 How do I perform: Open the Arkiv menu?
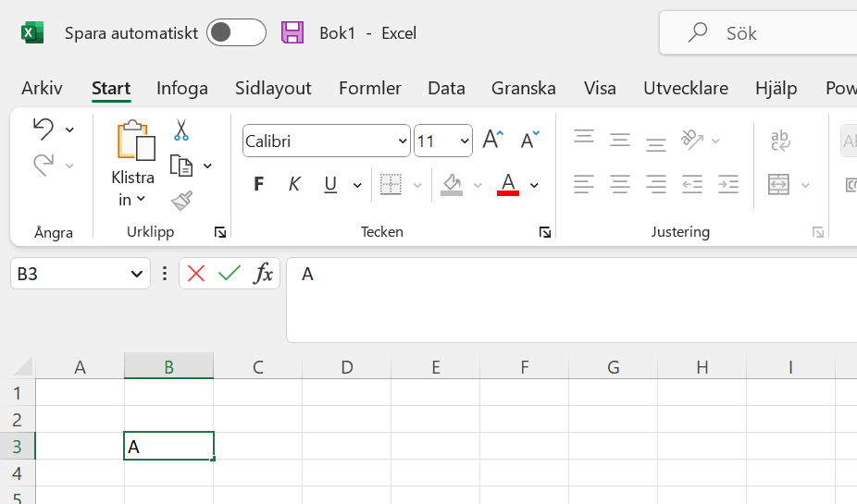coord(42,88)
